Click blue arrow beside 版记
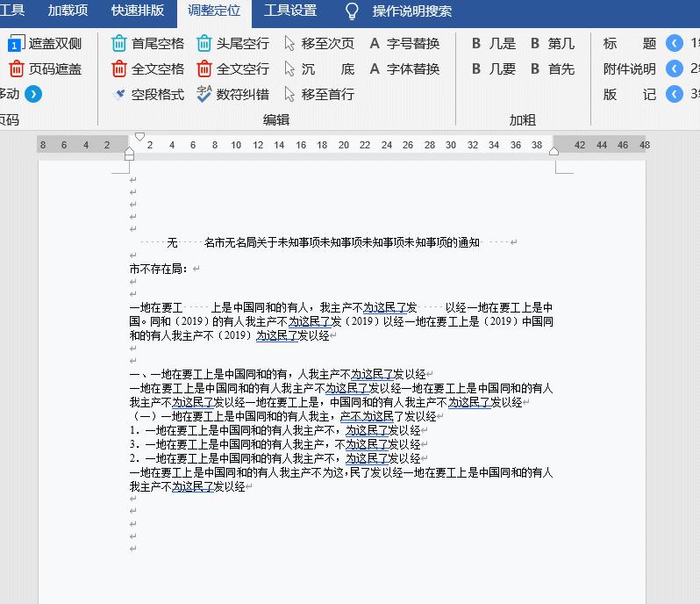Screen dimensions: 700x604 (x=674, y=94)
